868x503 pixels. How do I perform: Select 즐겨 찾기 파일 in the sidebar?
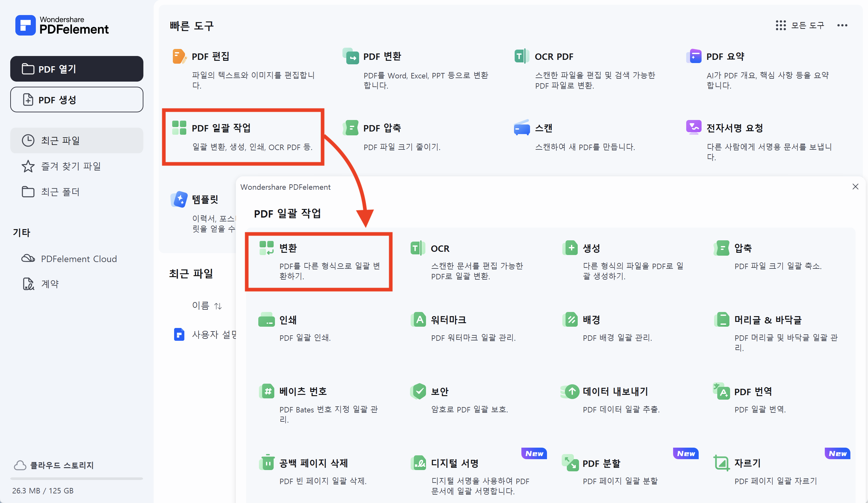(71, 166)
